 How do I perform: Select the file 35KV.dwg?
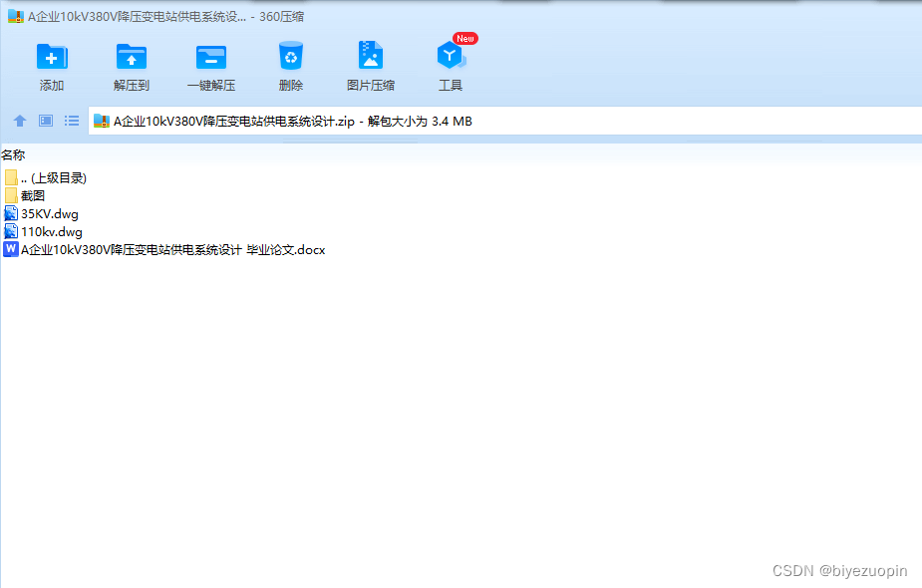coord(41,214)
